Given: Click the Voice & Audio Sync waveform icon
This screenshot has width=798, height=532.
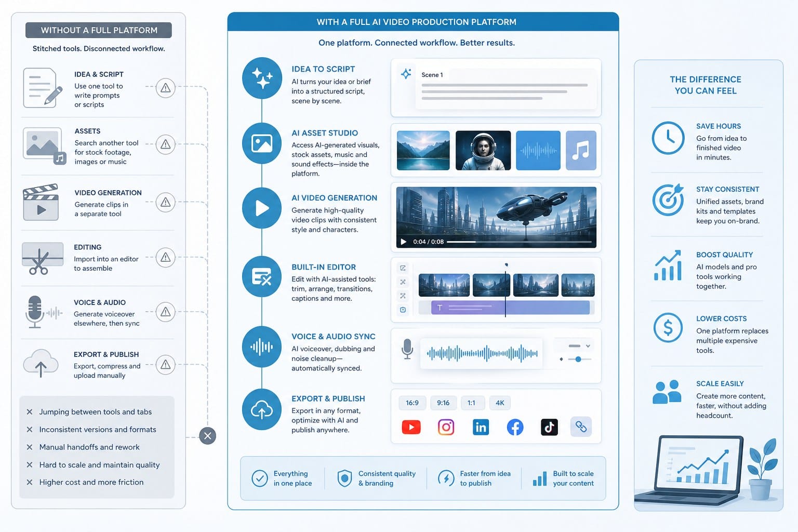Looking at the screenshot, I should 262,346.
